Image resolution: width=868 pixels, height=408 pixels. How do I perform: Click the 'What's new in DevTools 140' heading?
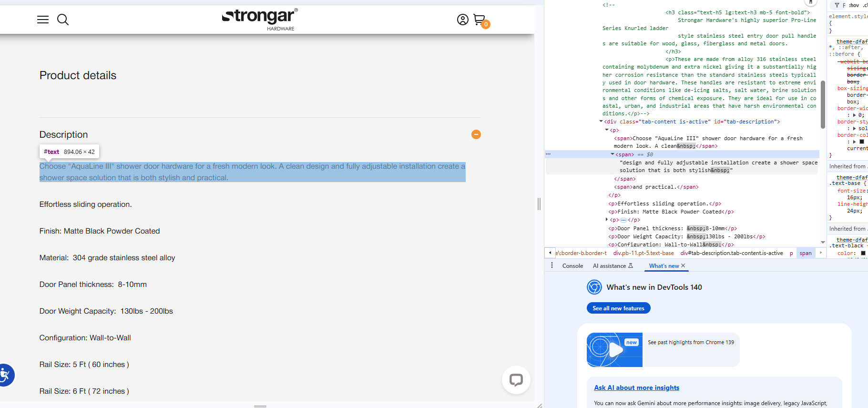coord(654,287)
